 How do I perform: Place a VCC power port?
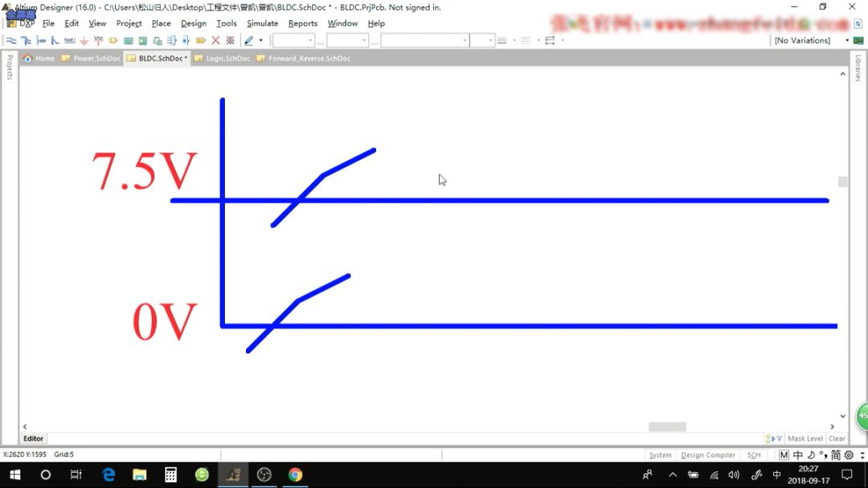99,40
